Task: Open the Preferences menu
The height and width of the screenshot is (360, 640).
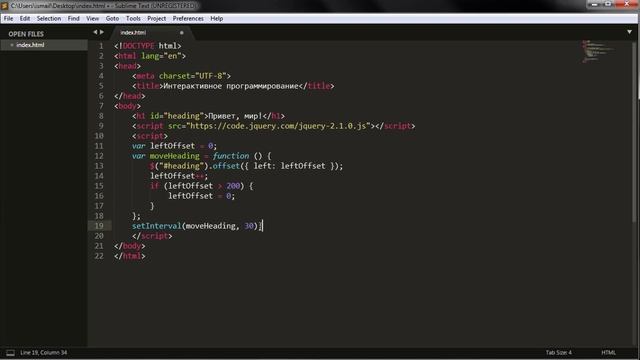Action: pos(188,19)
